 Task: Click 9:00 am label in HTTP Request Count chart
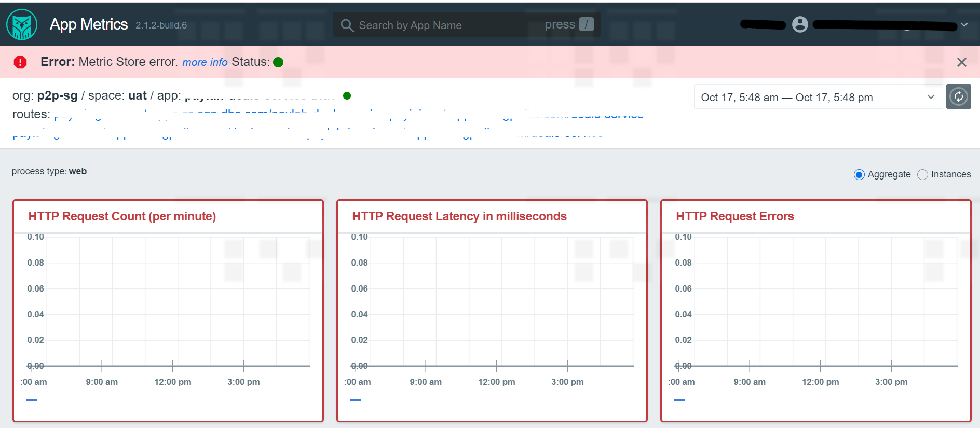(102, 382)
